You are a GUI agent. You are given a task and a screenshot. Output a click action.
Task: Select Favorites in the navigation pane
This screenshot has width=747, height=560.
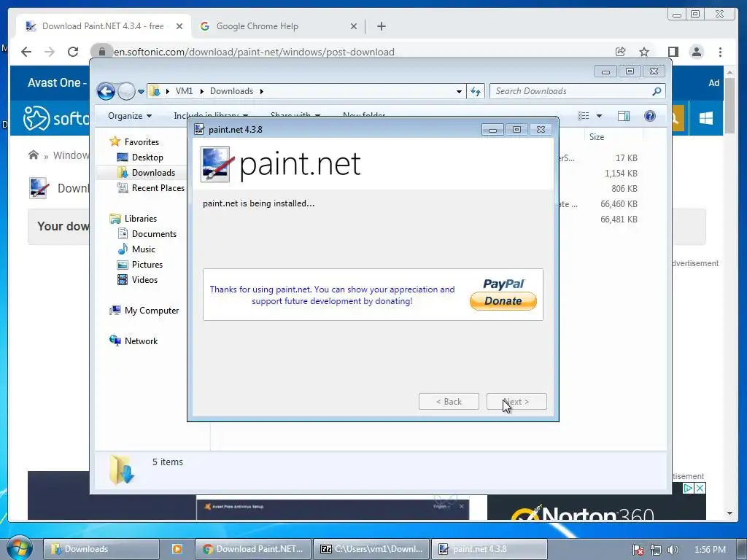(142, 142)
